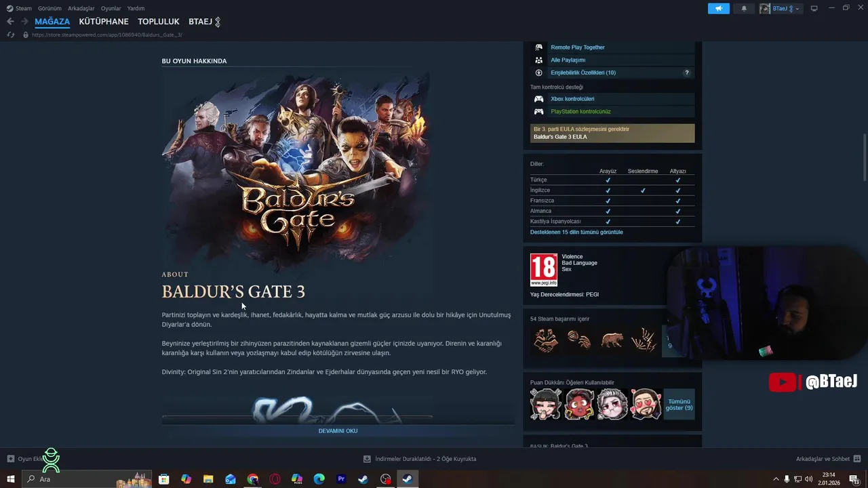Open Opera from the taskbar
Image resolution: width=868 pixels, height=488 pixels.
[x=275, y=479]
